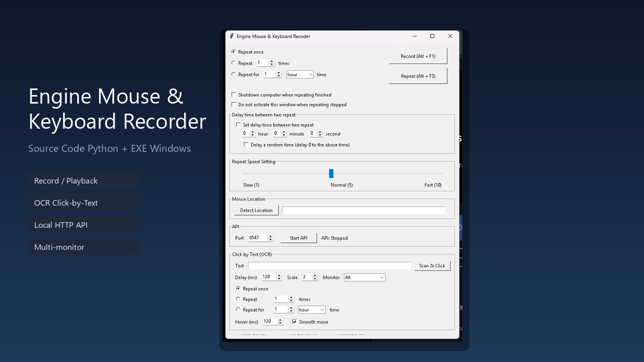This screenshot has width=644, height=362.
Task: Click the Normal (5) slider label
Action: pyautogui.click(x=342, y=185)
